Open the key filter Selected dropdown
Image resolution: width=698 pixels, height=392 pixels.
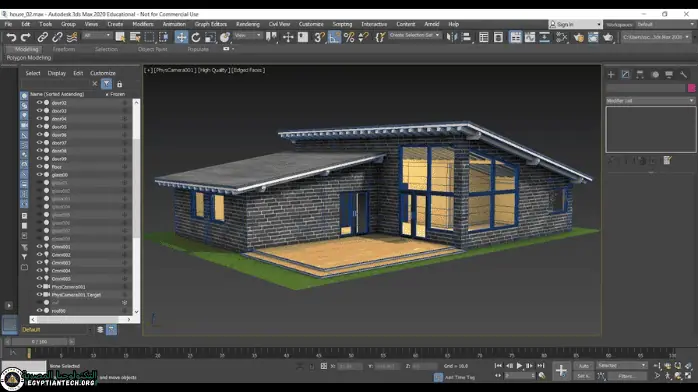pyautogui.click(x=621, y=366)
